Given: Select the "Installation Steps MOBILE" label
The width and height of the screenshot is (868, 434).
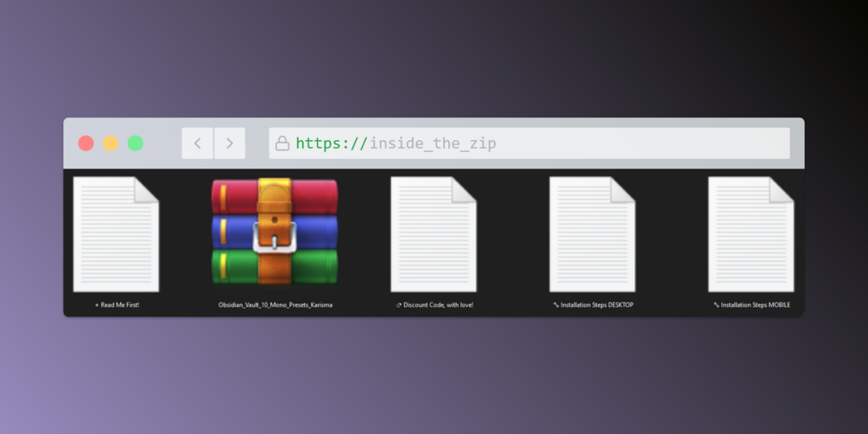Looking at the screenshot, I should click(x=751, y=305).
